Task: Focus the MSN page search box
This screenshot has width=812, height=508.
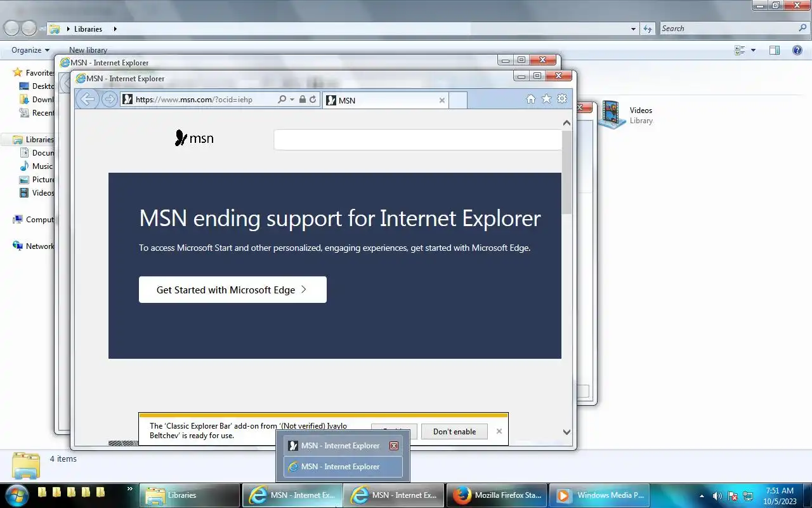Action: point(417,140)
